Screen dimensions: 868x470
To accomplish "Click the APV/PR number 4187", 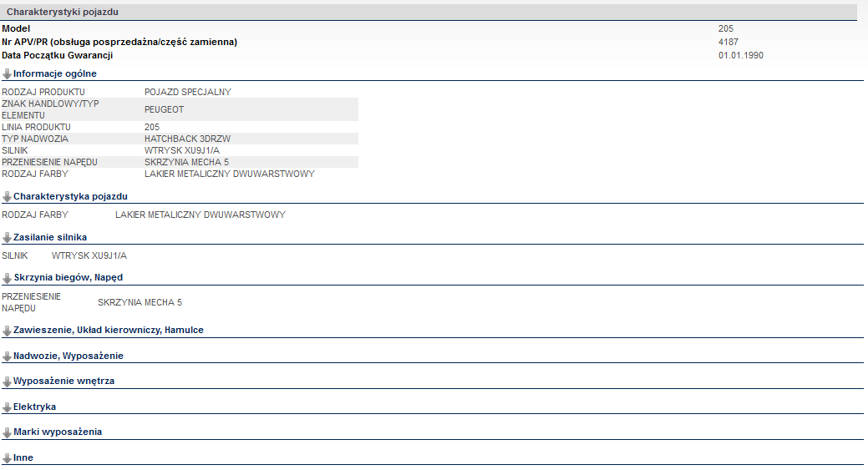I will click(728, 42).
